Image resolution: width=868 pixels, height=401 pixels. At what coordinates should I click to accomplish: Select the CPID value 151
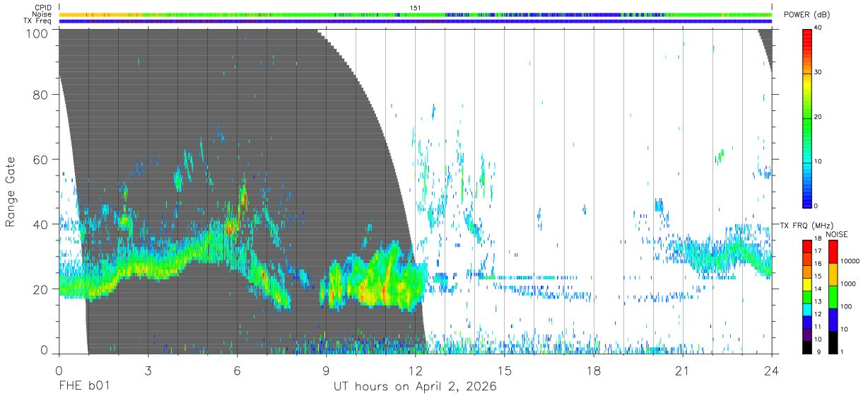pos(415,8)
